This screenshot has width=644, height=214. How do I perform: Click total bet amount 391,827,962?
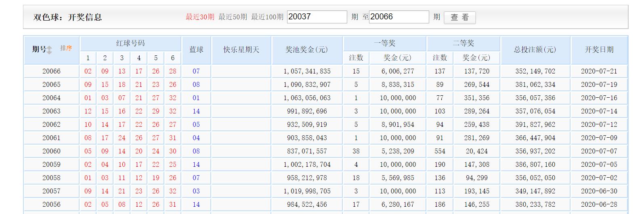(x=535, y=124)
